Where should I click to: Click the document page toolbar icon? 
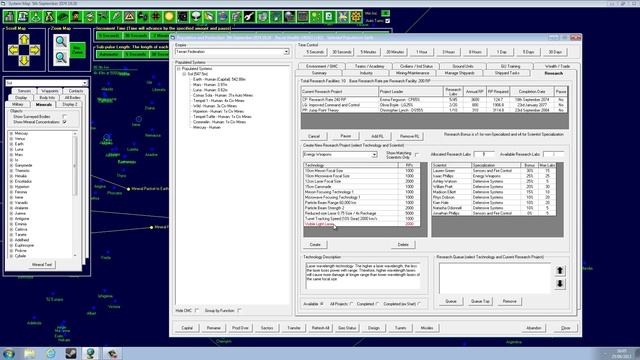329,17
